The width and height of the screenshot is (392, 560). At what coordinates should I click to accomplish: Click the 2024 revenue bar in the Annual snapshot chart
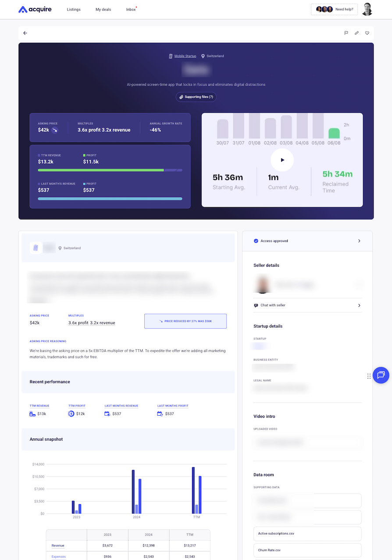click(133, 492)
